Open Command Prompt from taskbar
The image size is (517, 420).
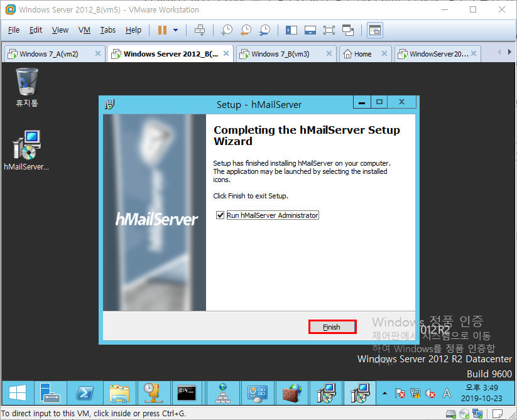pyautogui.click(x=187, y=393)
